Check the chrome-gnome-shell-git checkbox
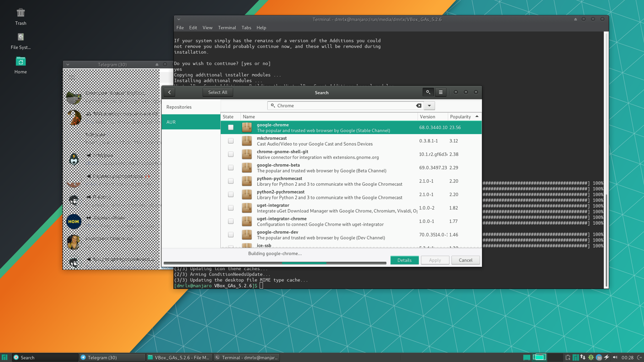Screen dimensions: 644x362 pos(231,154)
